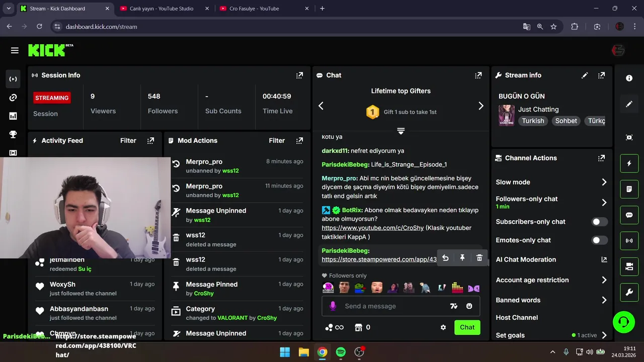Click the chat bubble icon in right sidebar

[629, 215]
